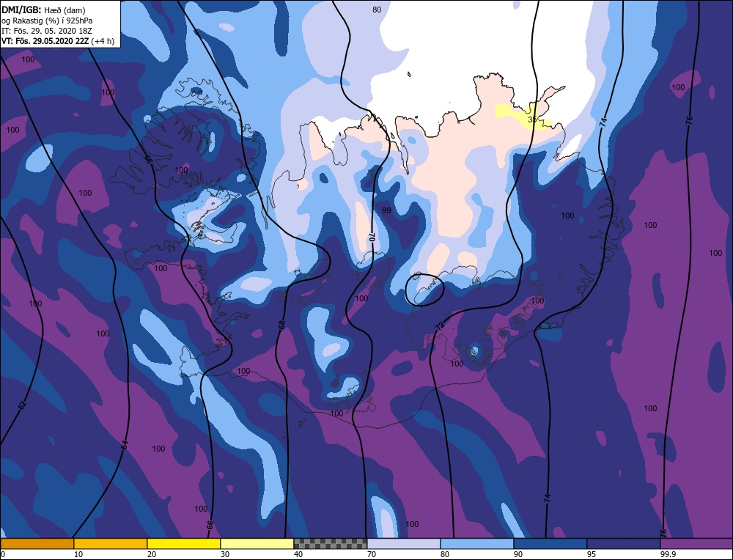This screenshot has height=560, width=733.
Task: Click the 0–10 dark orange legend swatch
Action: point(37,544)
